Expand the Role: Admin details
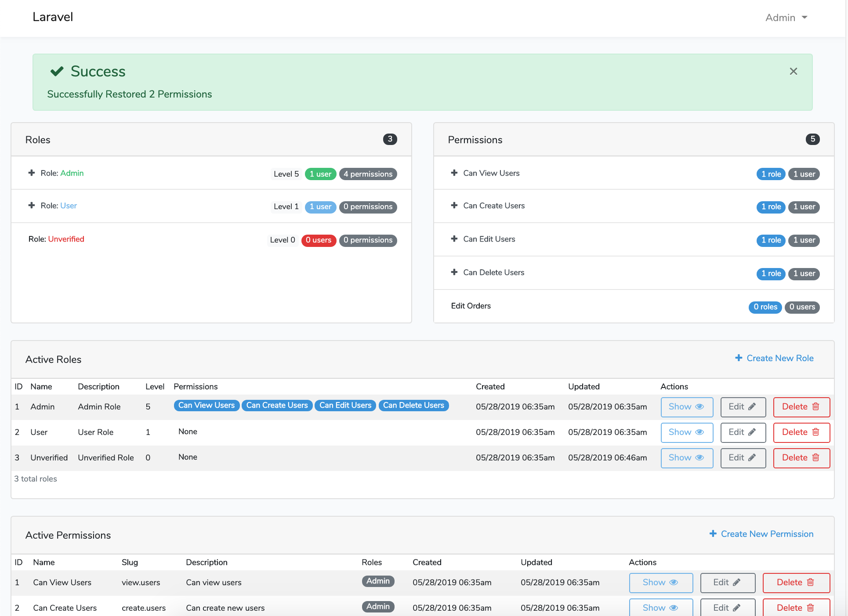848x616 pixels. pyautogui.click(x=31, y=172)
